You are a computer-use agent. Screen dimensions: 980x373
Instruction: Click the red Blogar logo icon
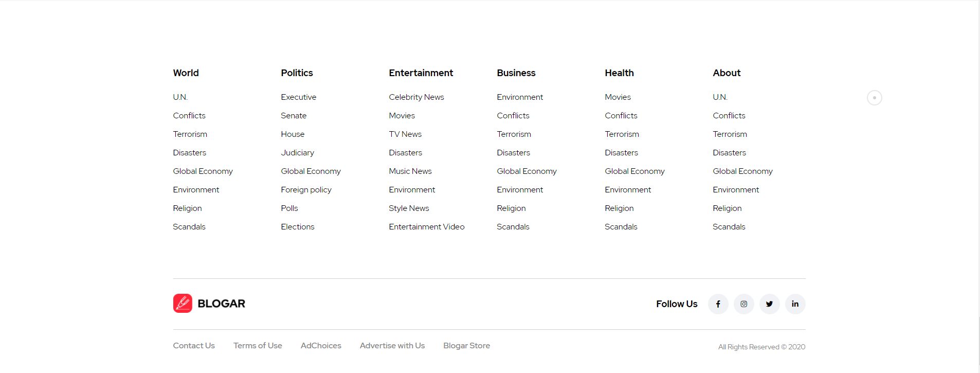183,304
